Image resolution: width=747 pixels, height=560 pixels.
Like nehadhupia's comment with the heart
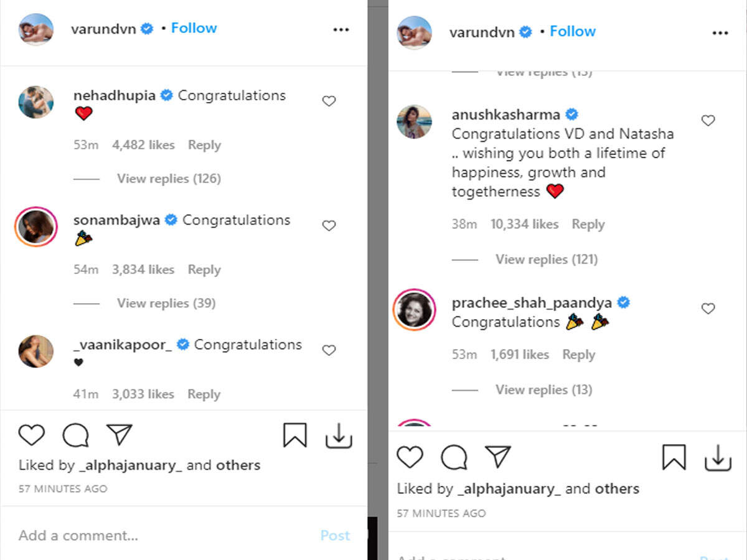tap(329, 101)
